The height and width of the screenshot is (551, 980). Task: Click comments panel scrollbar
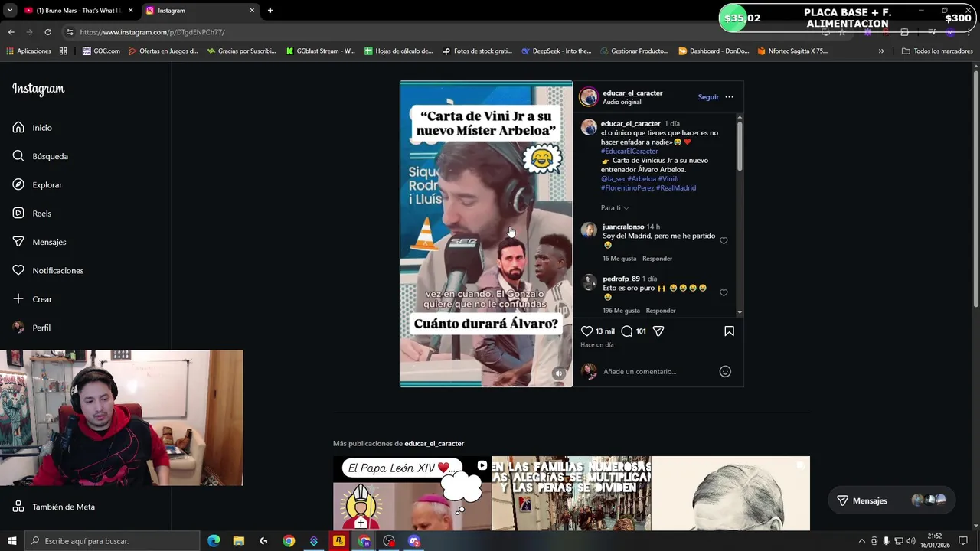tap(740, 145)
